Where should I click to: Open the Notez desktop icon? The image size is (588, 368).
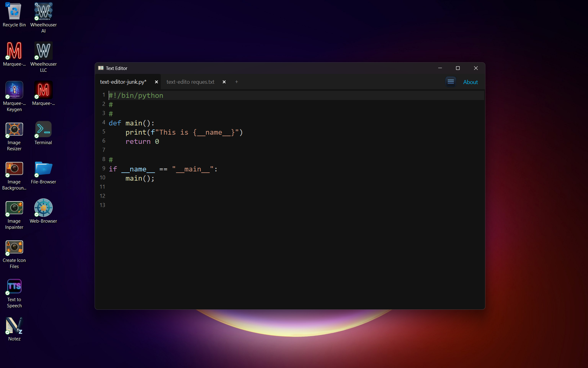[14, 329]
